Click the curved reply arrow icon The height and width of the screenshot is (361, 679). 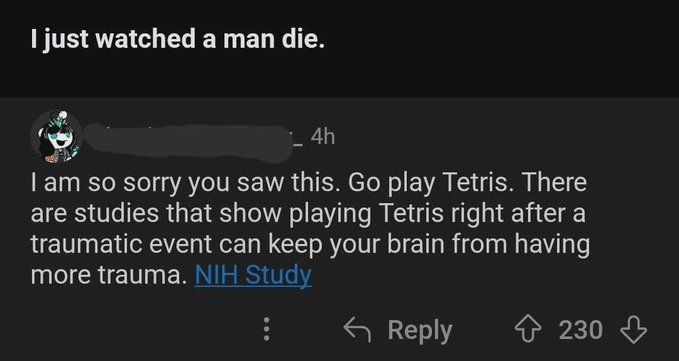[357, 330]
